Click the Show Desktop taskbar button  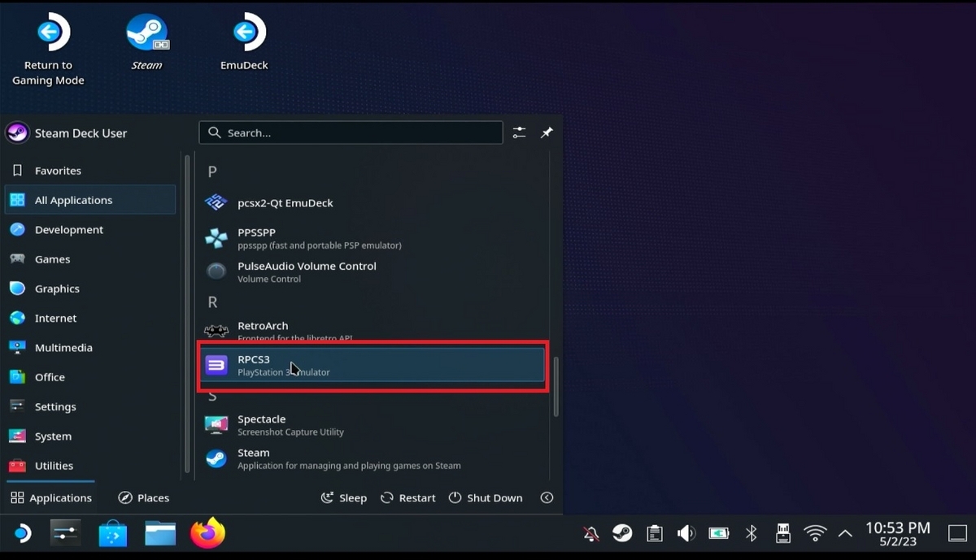[957, 534]
